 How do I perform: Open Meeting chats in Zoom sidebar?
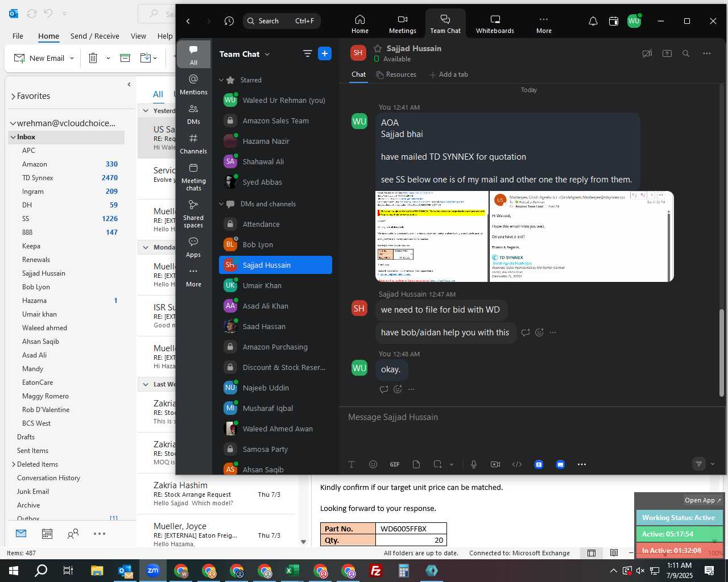coord(193,177)
